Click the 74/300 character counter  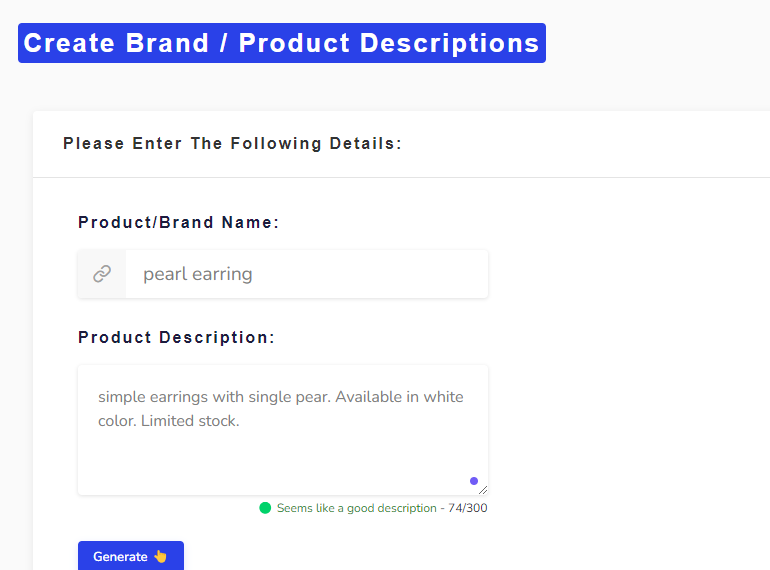(468, 508)
